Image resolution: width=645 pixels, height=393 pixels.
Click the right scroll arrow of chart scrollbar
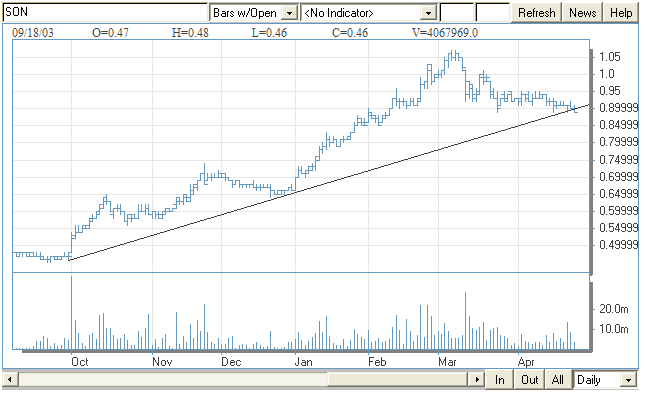point(477,379)
